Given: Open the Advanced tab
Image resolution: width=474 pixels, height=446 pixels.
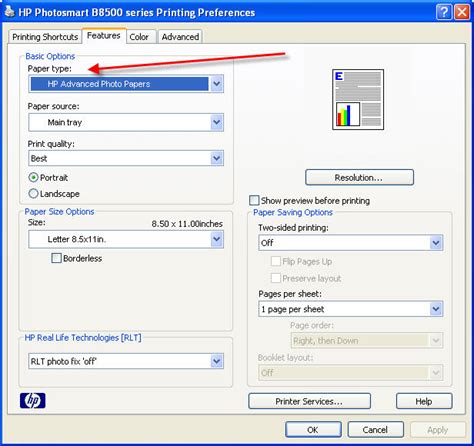Looking at the screenshot, I should pos(180,37).
